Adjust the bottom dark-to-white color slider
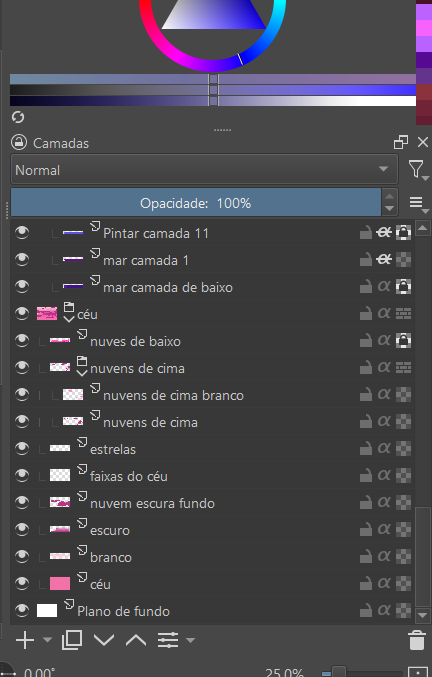 [x=213, y=101]
